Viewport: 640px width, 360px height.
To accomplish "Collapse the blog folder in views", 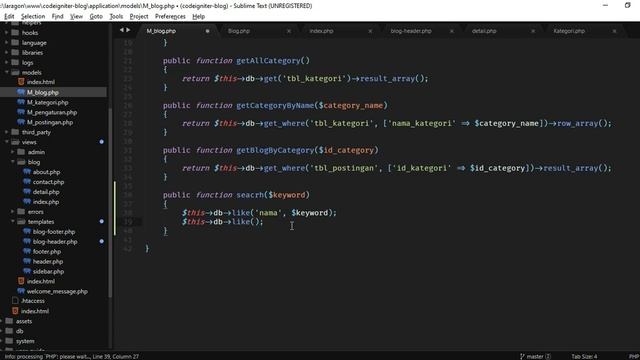I will point(13,162).
